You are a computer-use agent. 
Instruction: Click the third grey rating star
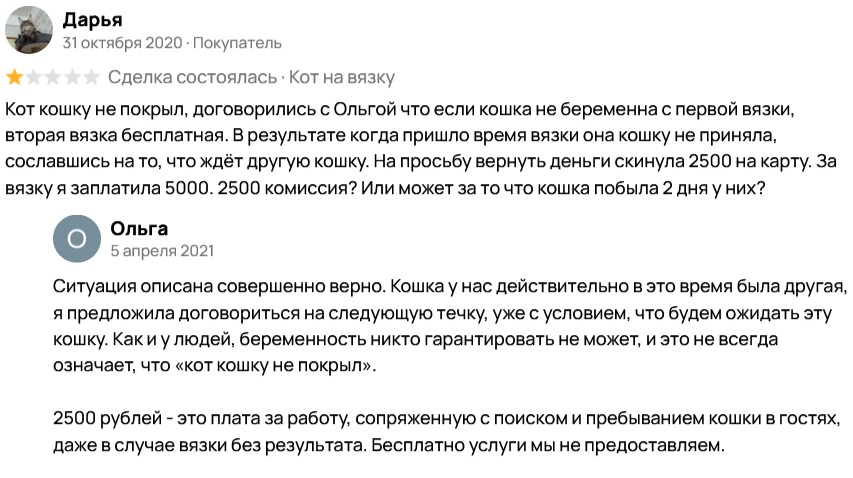pyautogui.click(x=53, y=77)
